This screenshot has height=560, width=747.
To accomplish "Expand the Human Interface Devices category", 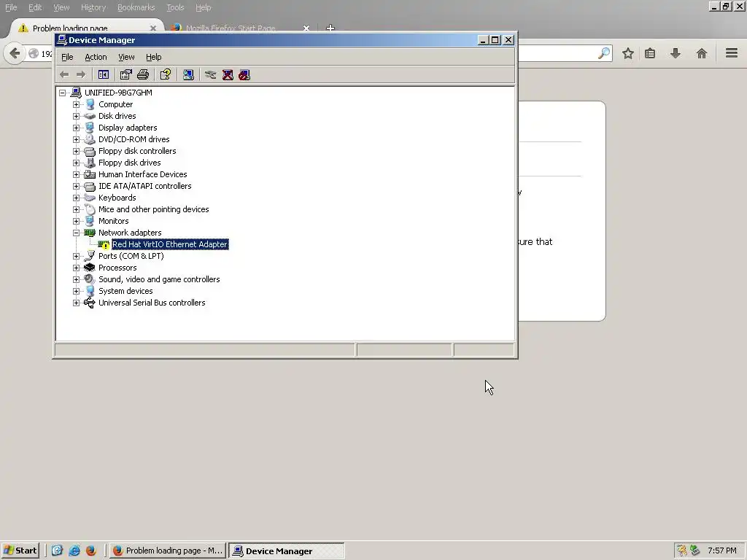I will (x=76, y=174).
